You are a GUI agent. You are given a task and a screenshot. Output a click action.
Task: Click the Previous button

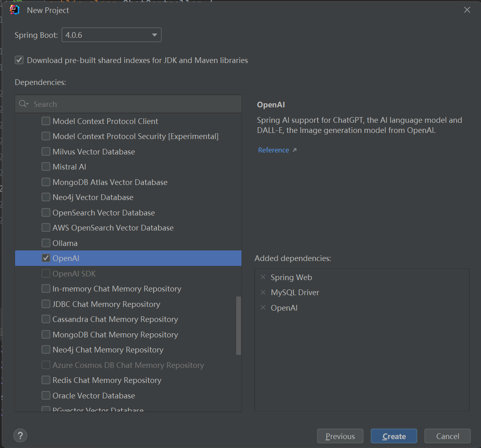[x=340, y=436]
